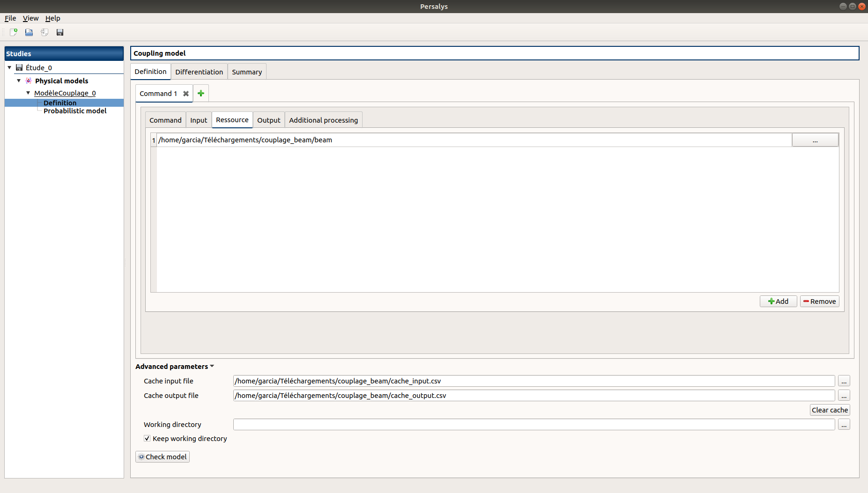Click the New study toolbar icon
The image size is (868, 493).
pyautogui.click(x=14, y=32)
